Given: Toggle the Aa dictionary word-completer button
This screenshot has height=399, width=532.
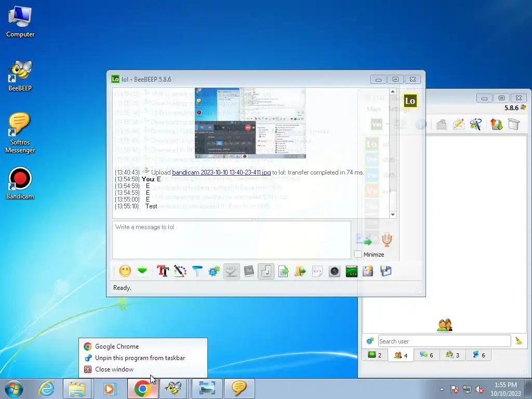Looking at the screenshot, I should pyautogui.click(x=249, y=271).
